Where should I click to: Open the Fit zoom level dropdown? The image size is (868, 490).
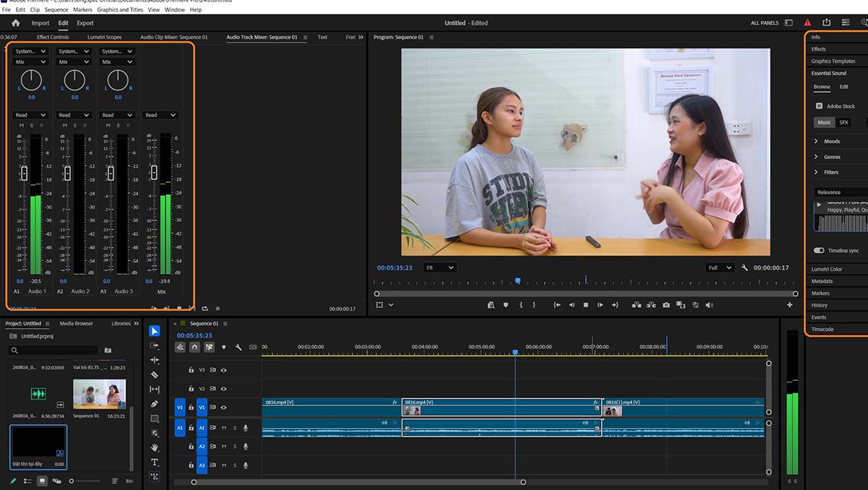[x=440, y=267]
